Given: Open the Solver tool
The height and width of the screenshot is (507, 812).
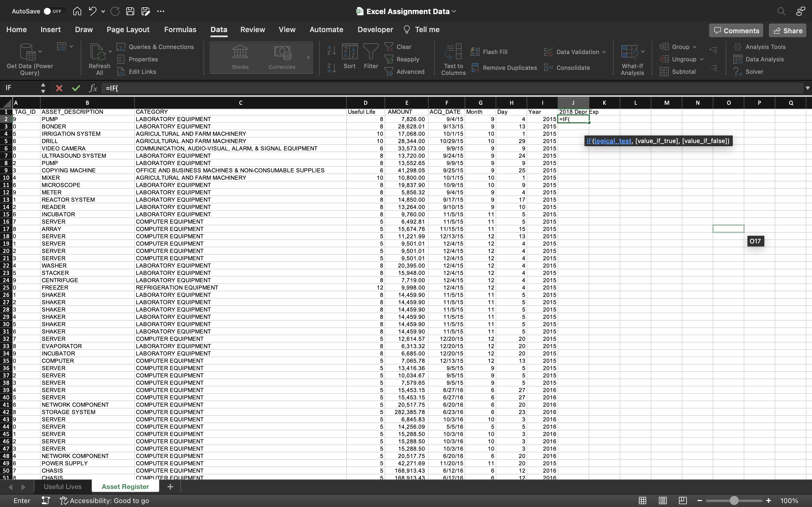Looking at the screenshot, I should click(749, 72).
